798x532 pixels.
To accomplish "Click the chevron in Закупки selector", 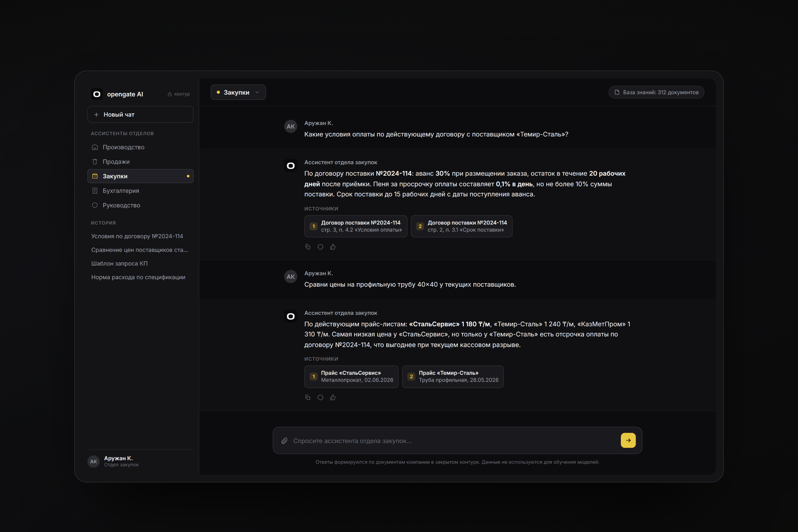I will click(x=257, y=92).
